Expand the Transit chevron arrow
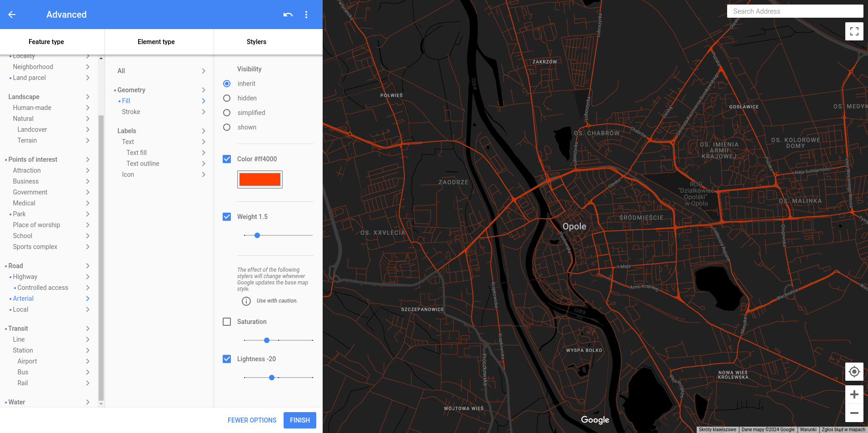The height and width of the screenshot is (433, 868). [88, 328]
